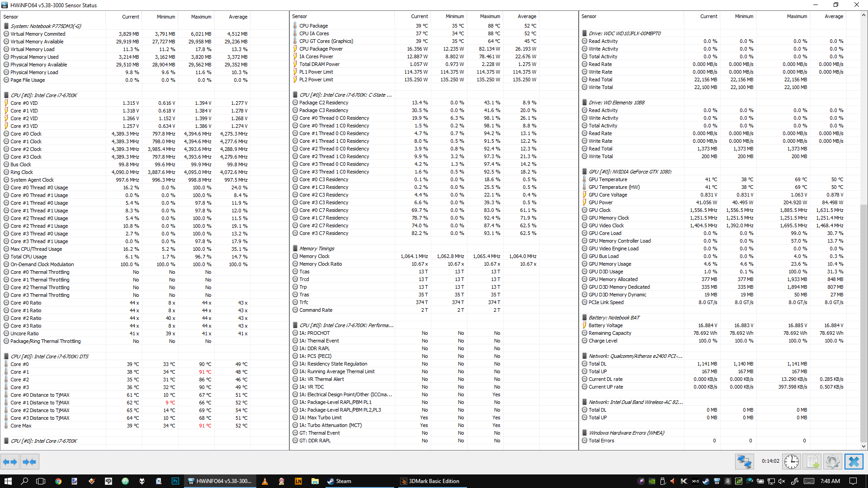Open the LN app taskbar icon
The image size is (868, 488).
point(298,481)
